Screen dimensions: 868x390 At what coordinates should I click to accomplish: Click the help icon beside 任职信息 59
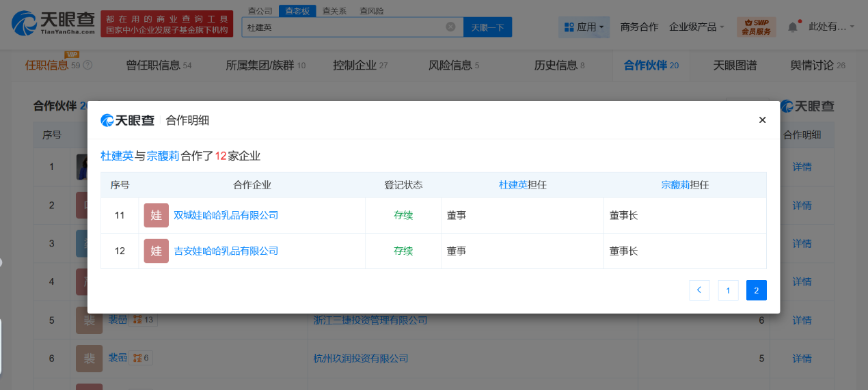point(87,66)
